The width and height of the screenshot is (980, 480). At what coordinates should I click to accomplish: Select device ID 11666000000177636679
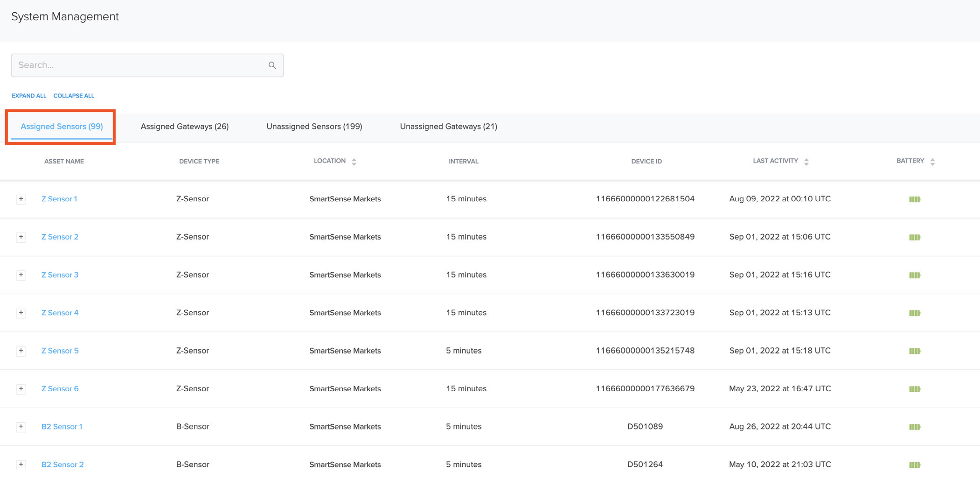coord(645,388)
